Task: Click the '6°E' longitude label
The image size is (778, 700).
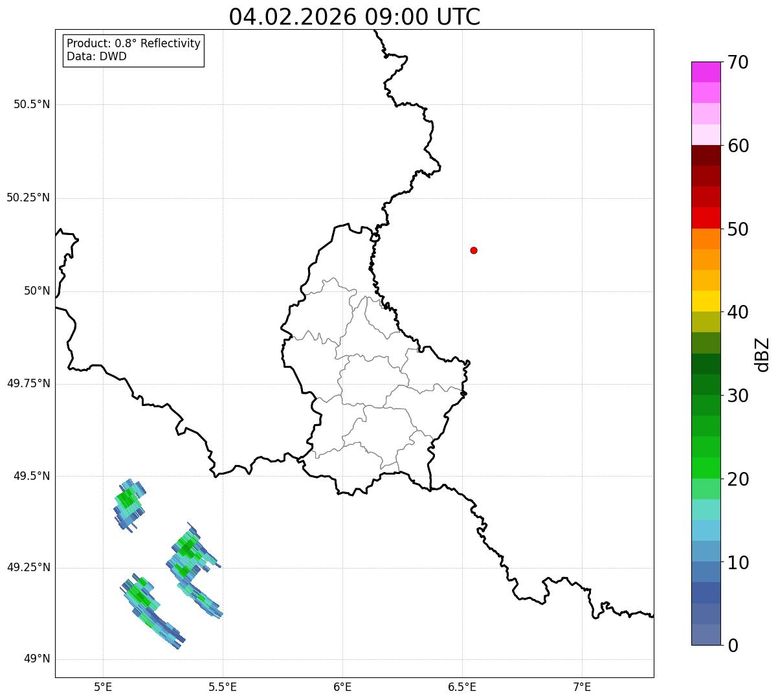Action: (342, 686)
